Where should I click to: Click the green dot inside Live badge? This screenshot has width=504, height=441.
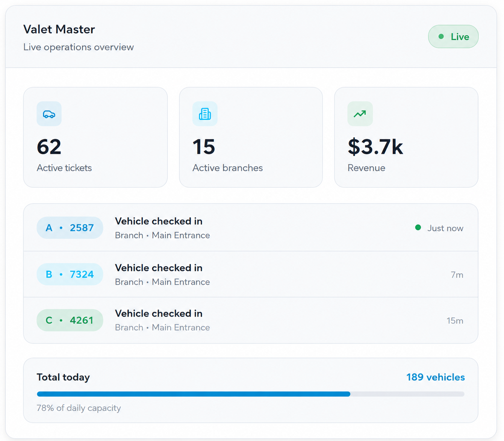point(441,36)
